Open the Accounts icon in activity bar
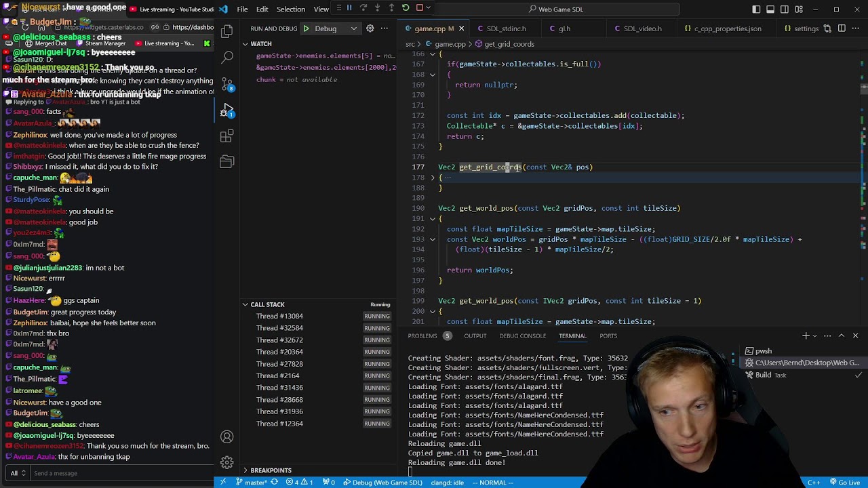This screenshot has width=868, height=488. tap(227, 437)
